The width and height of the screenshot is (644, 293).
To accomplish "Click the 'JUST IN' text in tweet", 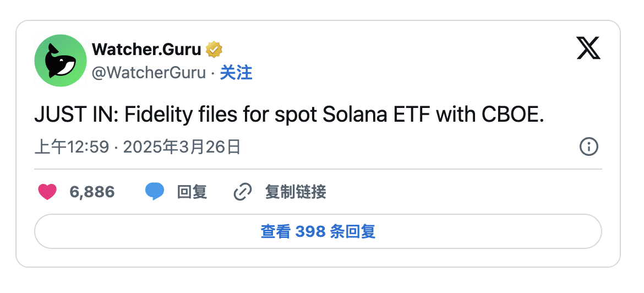I will [x=74, y=115].
